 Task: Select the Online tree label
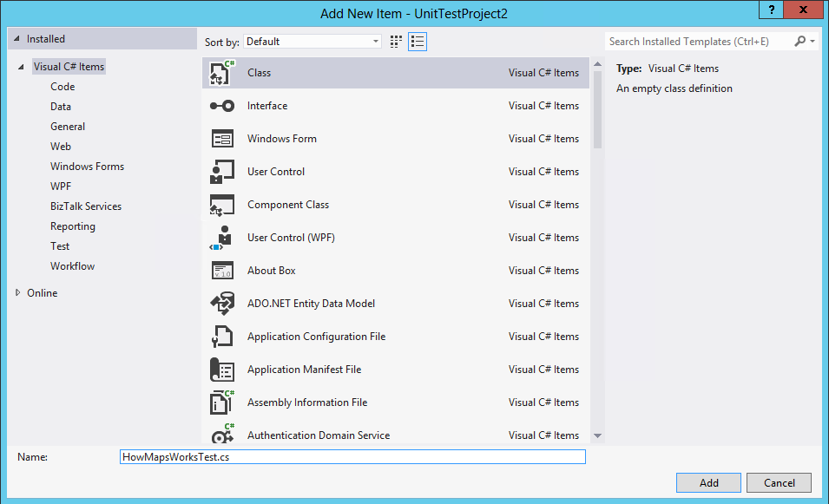tap(43, 293)
